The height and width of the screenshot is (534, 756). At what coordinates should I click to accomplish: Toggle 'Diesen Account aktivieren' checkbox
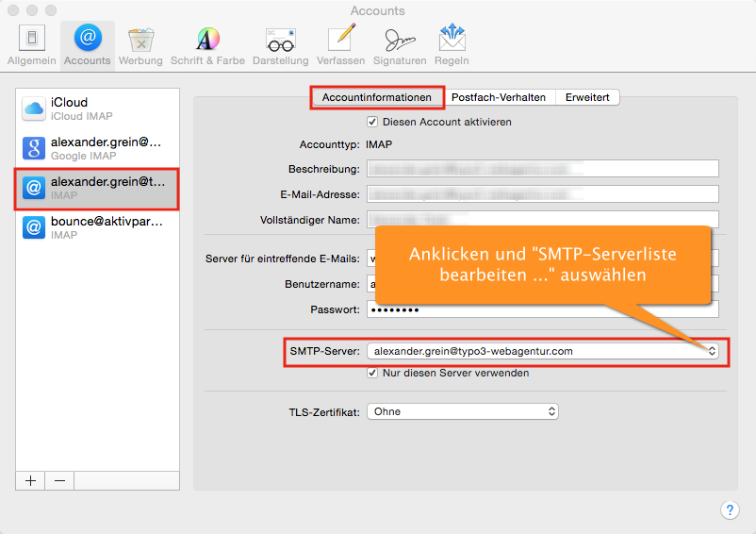(372, 122)
